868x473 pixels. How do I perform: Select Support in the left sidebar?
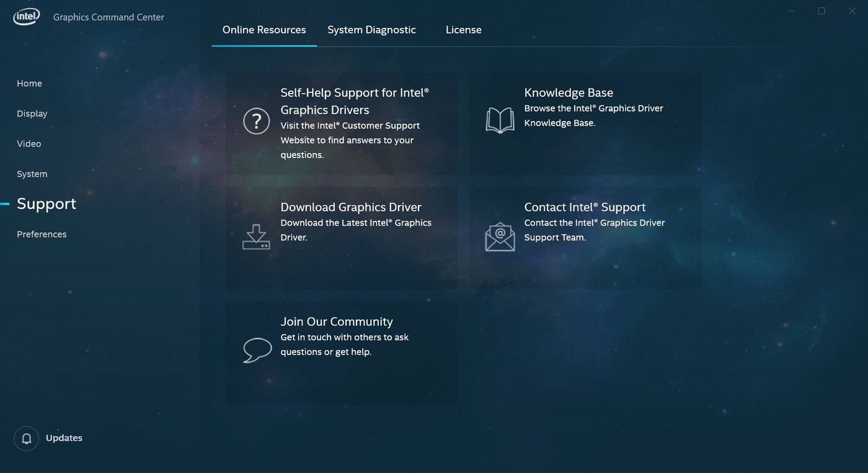click(46, 204)
